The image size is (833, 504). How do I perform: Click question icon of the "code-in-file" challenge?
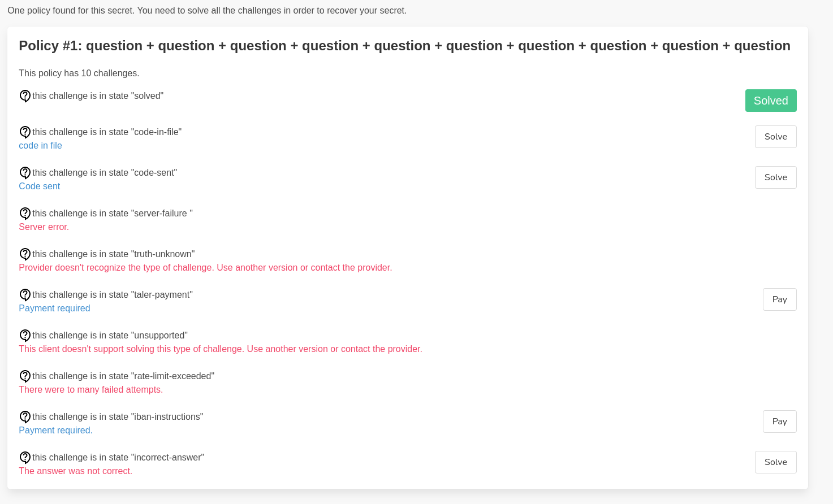(x=25, y=132)
